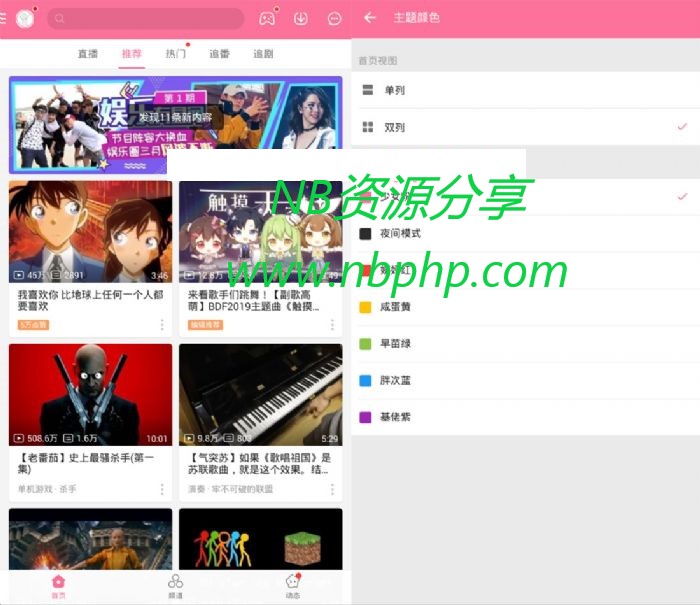Choose the 草苗绿 theme label

pyautogui.click(x=395, y=344)
